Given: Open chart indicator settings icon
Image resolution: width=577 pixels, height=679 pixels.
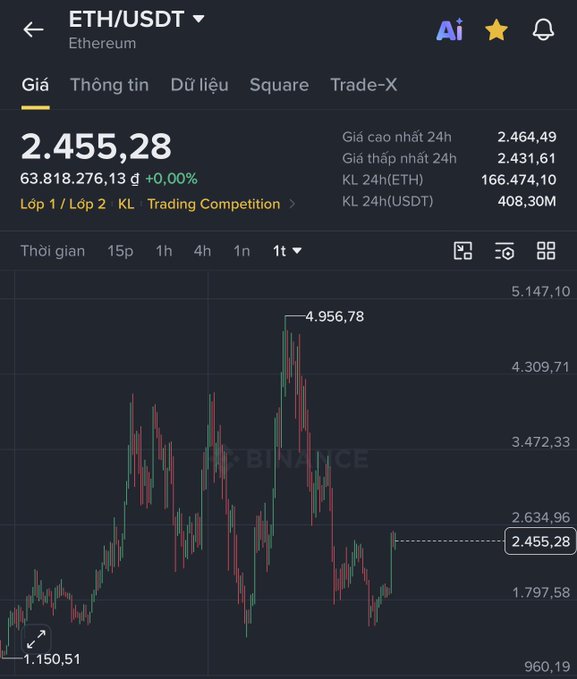Looking at the screenshot, I should (x=504, y=251).
